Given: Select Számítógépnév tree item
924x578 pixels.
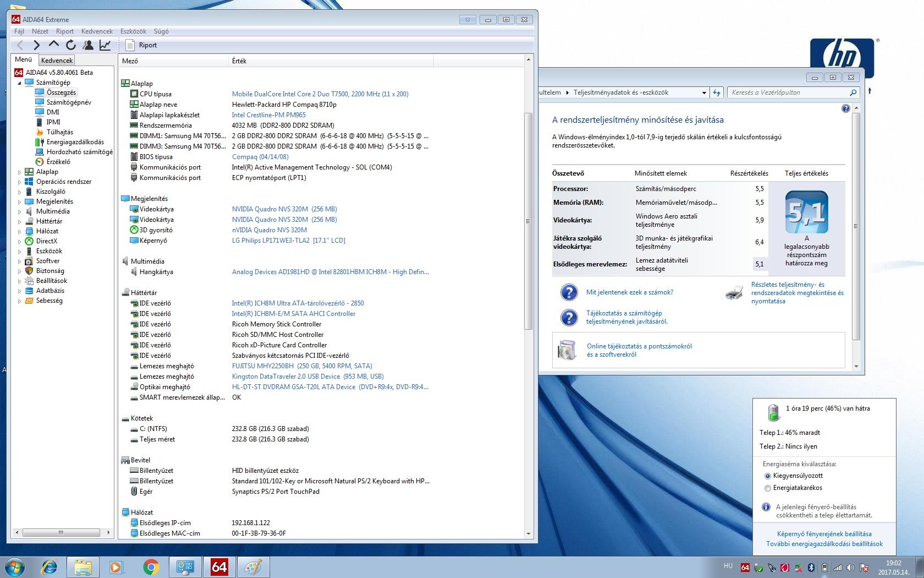Looking at the screenshot, I should 69,102.
